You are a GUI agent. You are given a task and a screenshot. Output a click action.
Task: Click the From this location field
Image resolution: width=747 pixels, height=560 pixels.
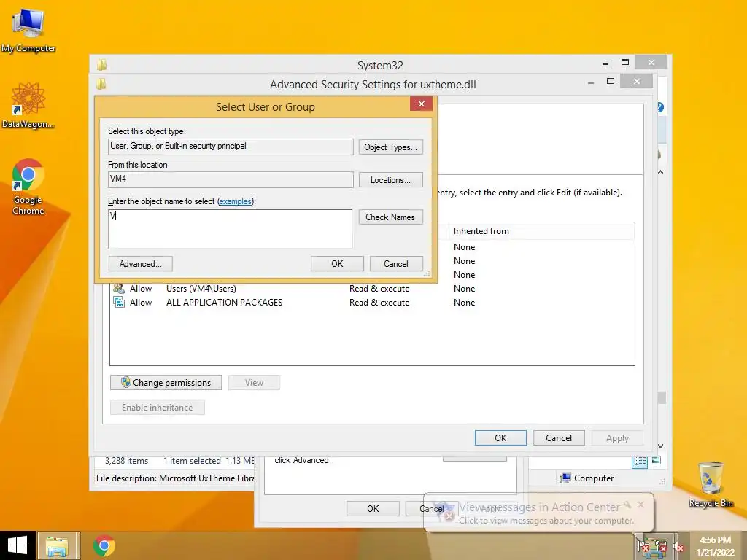tap(231, 179)
